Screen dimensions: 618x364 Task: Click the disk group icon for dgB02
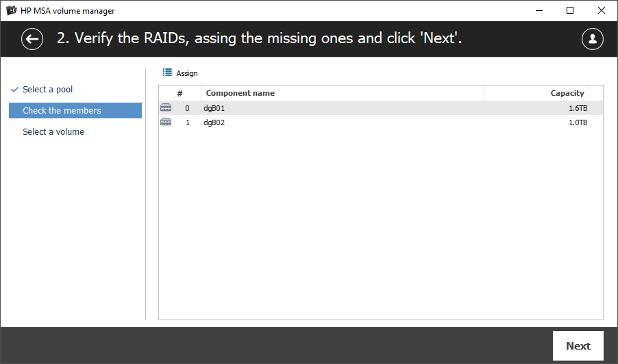pyautogui.click(x=166, y=122)
